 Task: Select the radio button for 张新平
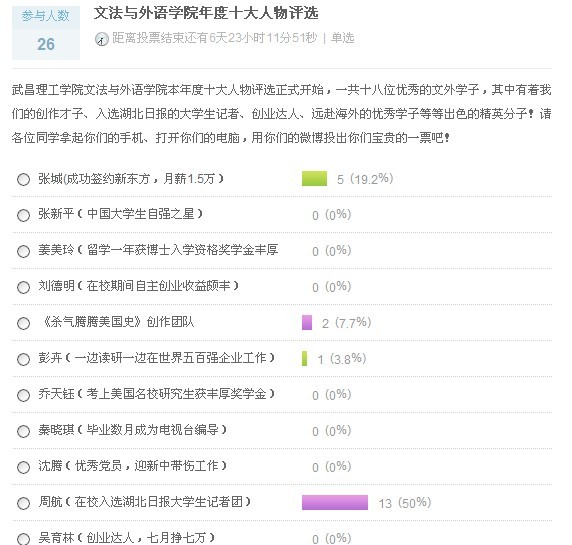pos(23,215)
